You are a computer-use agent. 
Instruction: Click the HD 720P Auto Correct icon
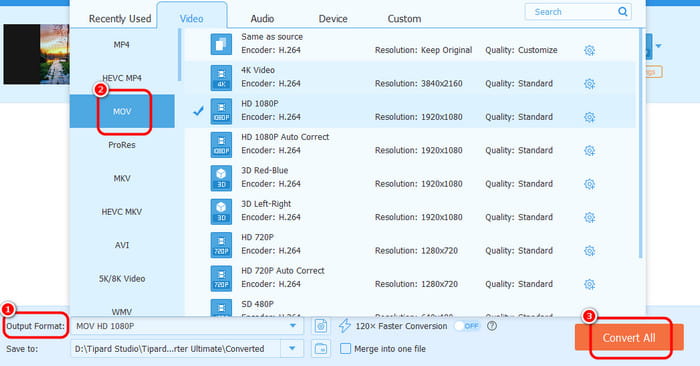221,279
